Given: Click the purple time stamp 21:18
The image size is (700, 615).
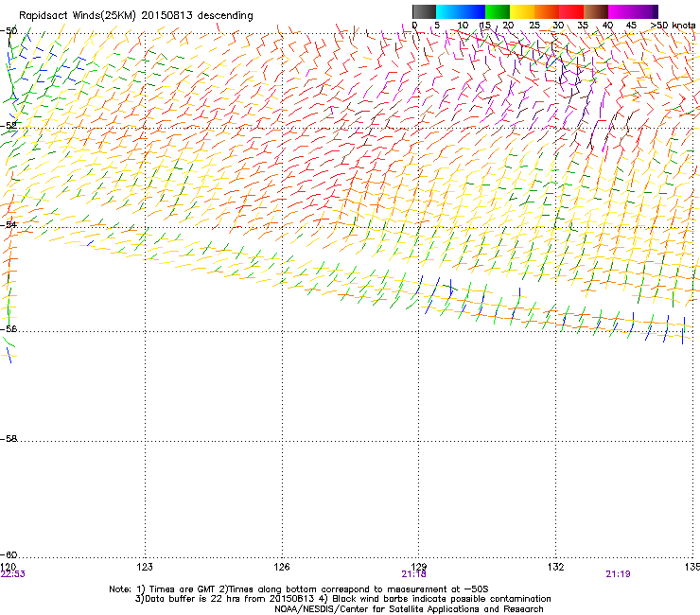Looking at the screenshot, I should 413,574.
